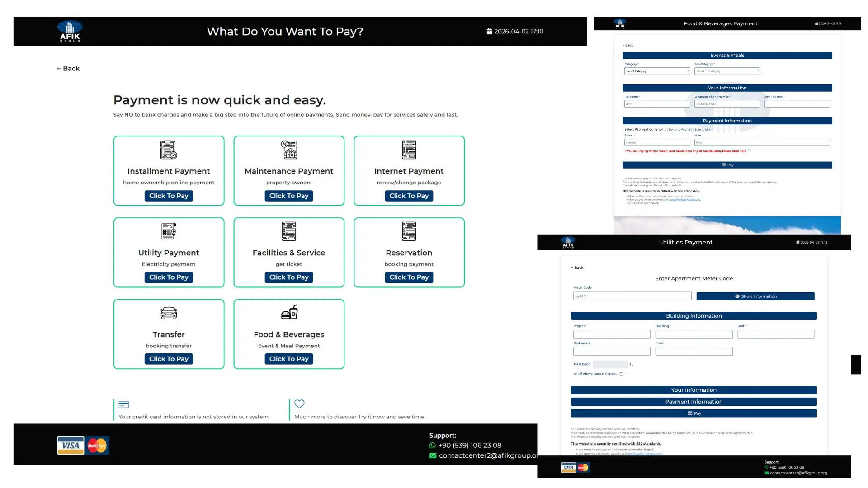
Task: Click the Utility Payment bill icon
Action: 169,231
